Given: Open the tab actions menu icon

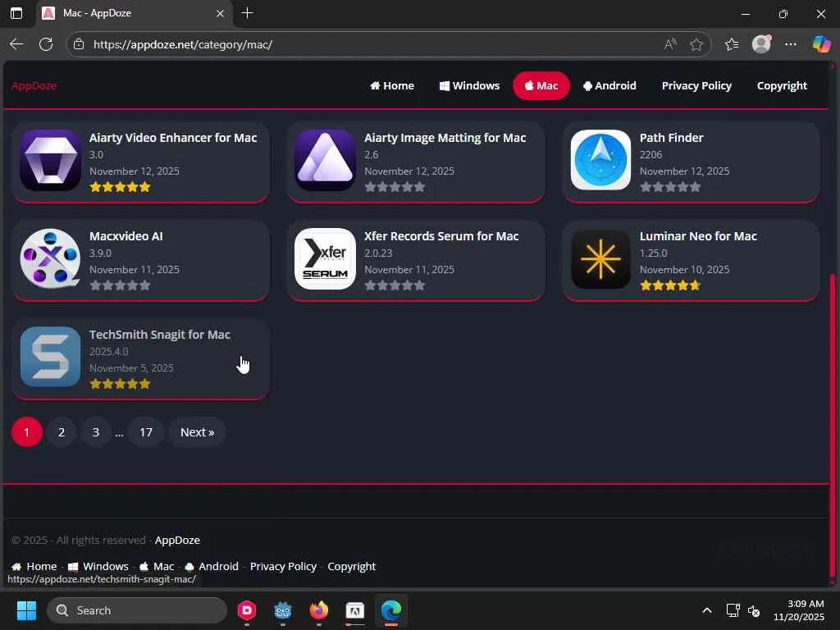Looking at the screenshot, I should point(16,13).
